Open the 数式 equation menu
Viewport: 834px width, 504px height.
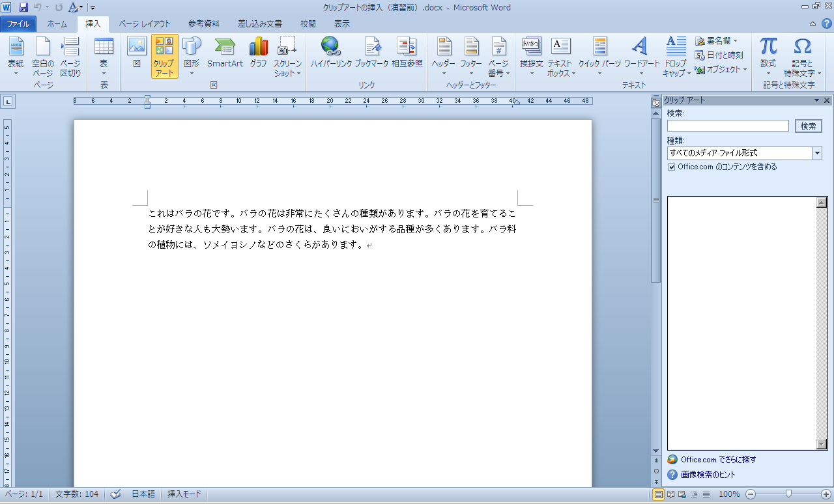click(x=768, y=56)
